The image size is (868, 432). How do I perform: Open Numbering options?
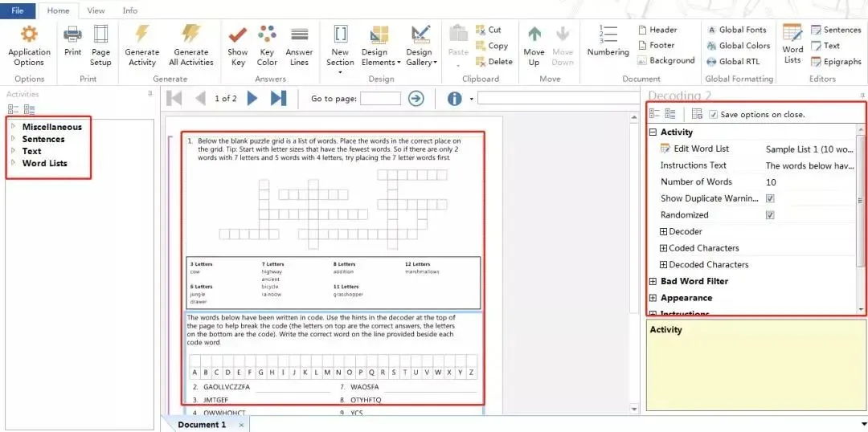(x=608, y=41)
